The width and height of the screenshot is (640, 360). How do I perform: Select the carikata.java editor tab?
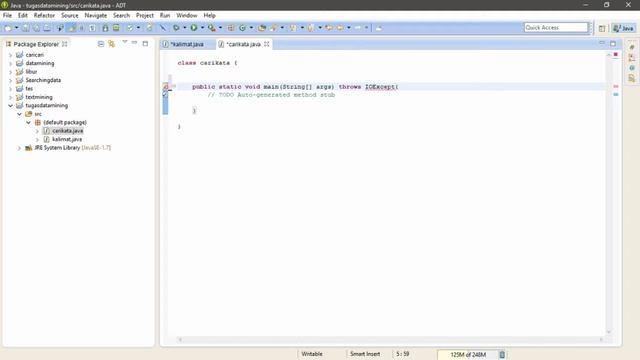(244, 44)
